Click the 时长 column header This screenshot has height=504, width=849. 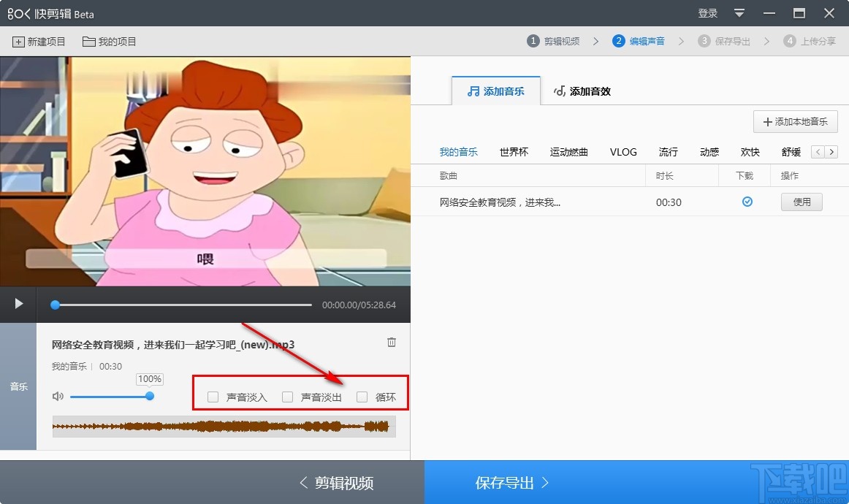pyautogui.click(x=664, y=176)
